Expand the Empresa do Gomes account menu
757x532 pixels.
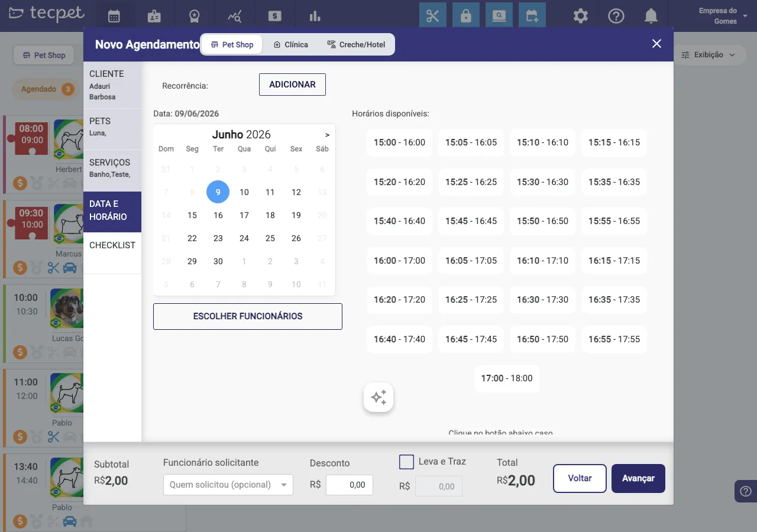(x=722, y=16)
